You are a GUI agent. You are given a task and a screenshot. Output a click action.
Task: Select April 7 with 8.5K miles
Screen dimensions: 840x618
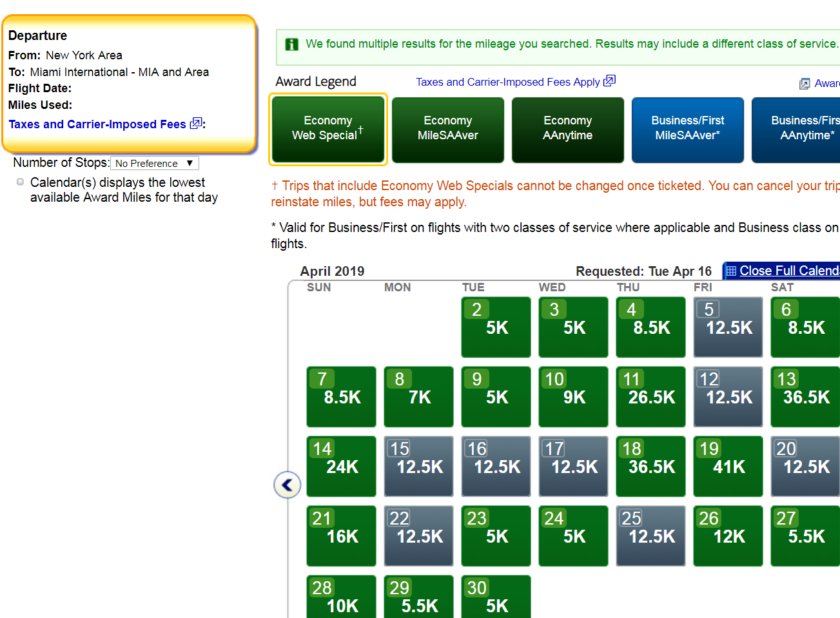[x=342, y=397]
